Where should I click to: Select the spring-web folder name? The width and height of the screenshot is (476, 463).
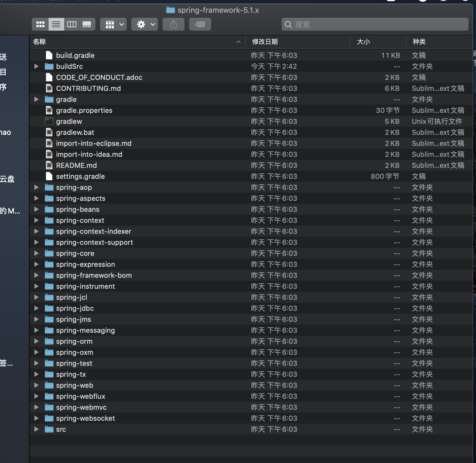click(x=75, y=385)
